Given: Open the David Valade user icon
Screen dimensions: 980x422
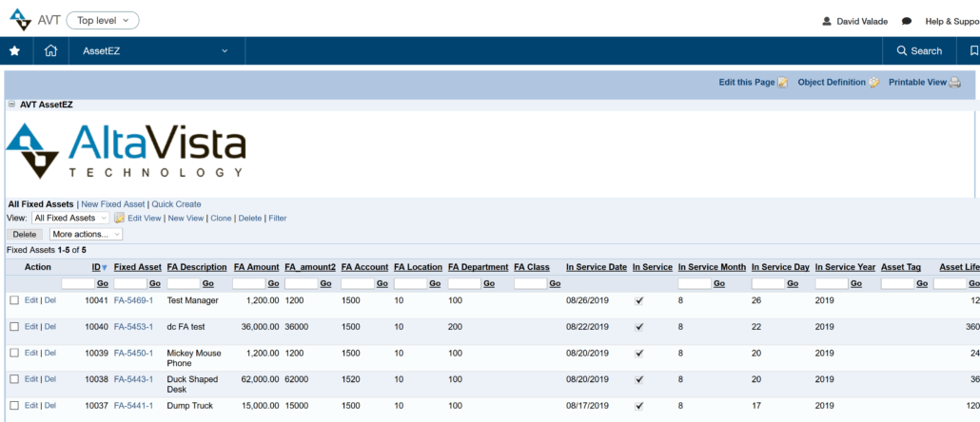Looking at the screenshot, I should click(827, 21).
